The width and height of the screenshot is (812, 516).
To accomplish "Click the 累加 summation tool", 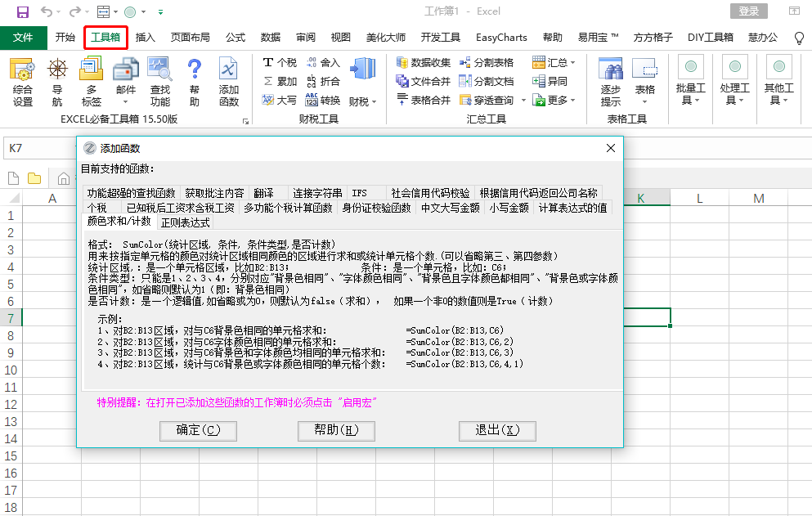I will (280, 81).
